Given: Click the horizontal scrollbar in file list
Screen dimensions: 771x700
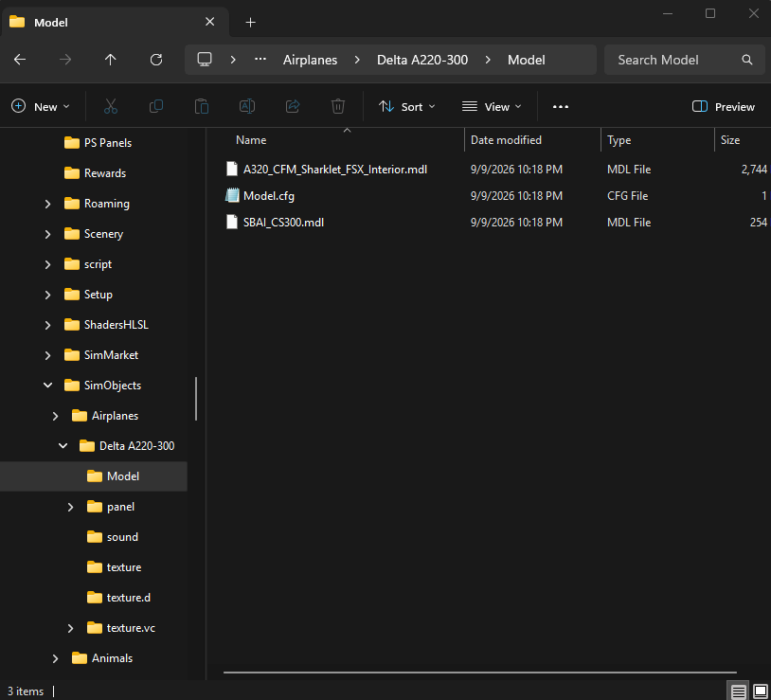Looking at the screenshot, I should 480,672.
